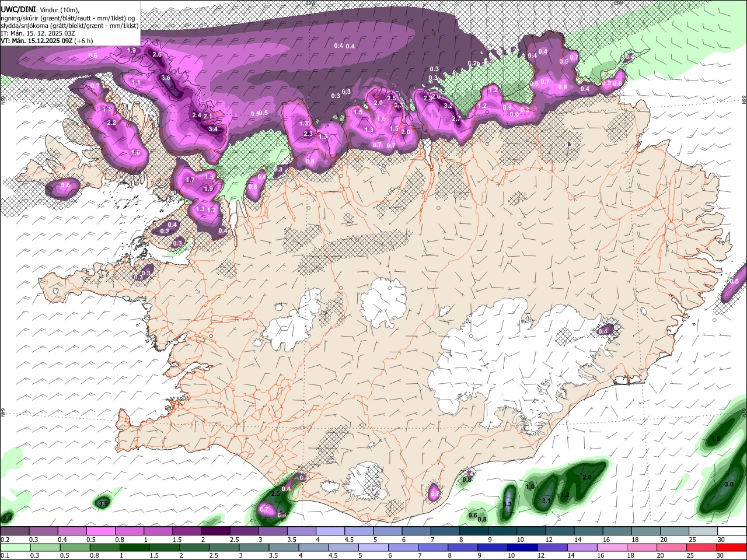The height and width of the screenshot is (560, 747).
Task: Click the 'IT: Mán. 15. 12. 2025 03Z' line
Action: click(x=38, y=33)
